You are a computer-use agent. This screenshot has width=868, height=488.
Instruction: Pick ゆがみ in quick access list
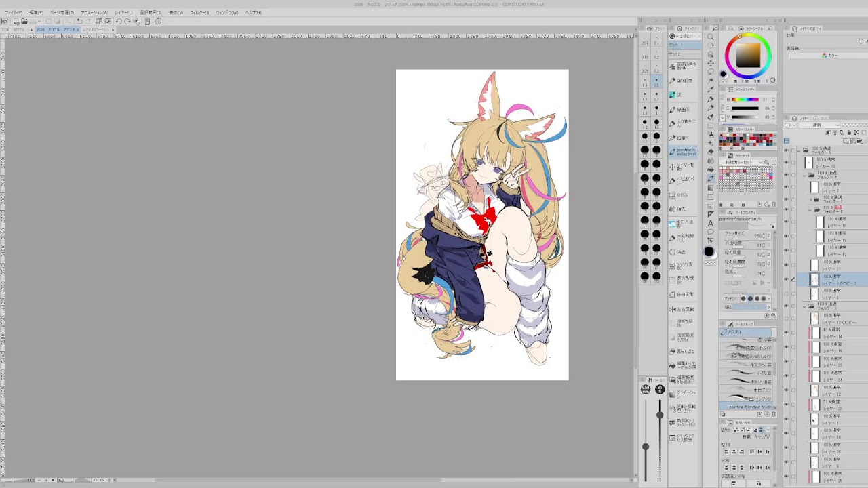684,195
